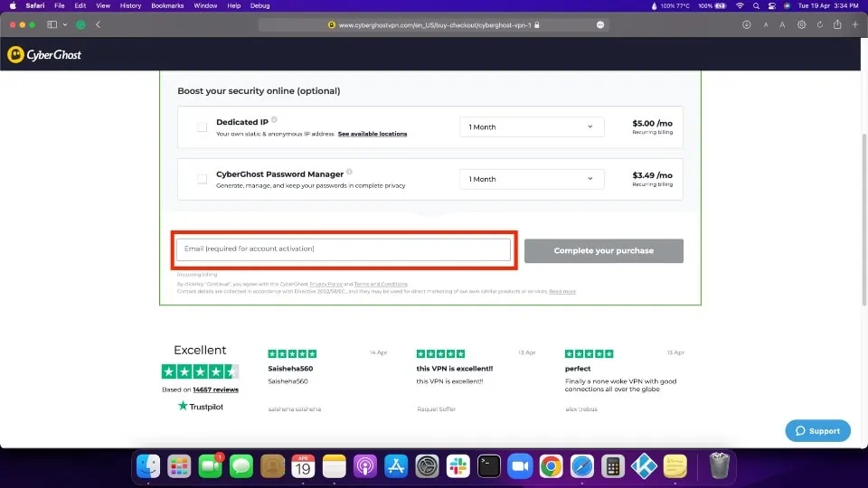
Task: Open Calculator from the dock
Action: tap(613, 466)
